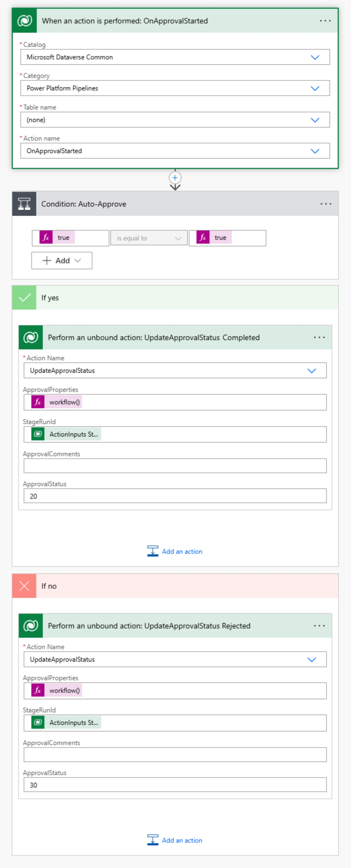Open the ellipsis menu on Condition: Auto-Approve
The width and height of the screenshot is (351, 868).
click(x=326, y=204)
